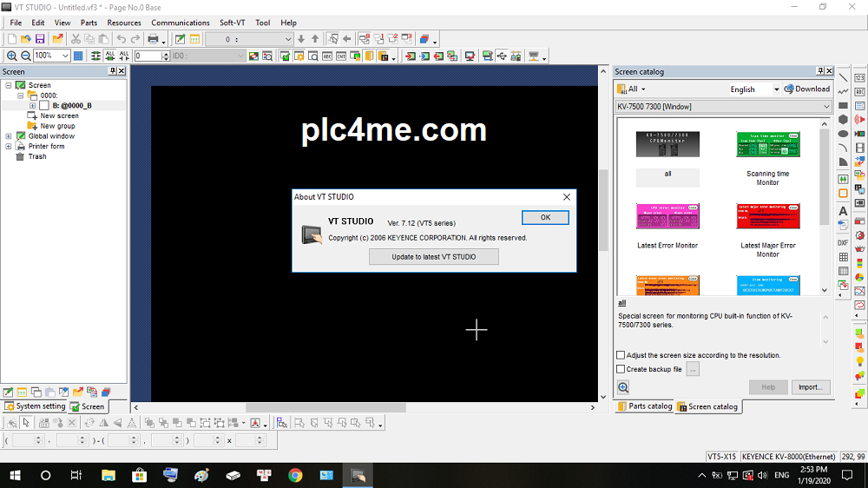
Task: Open the Communications menu
Action: 181,23
